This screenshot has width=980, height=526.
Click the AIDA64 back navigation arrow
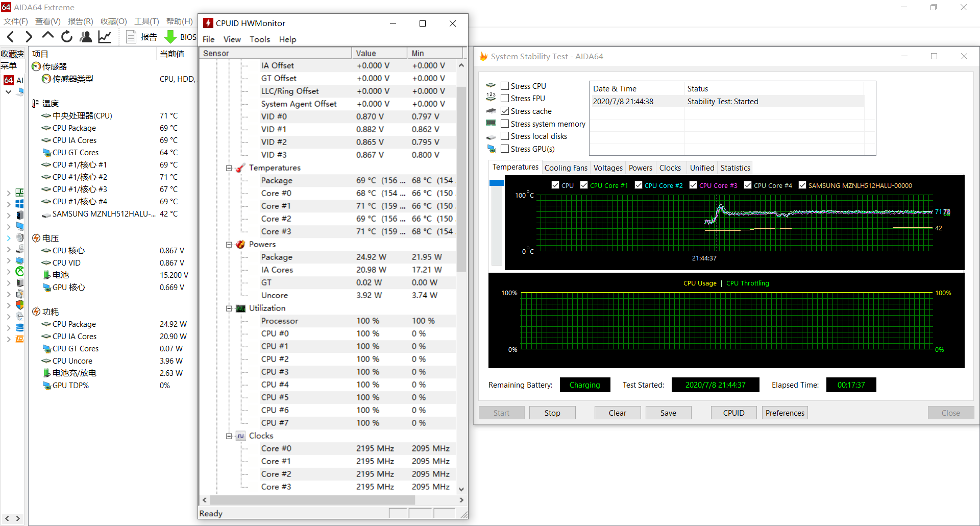11,37
